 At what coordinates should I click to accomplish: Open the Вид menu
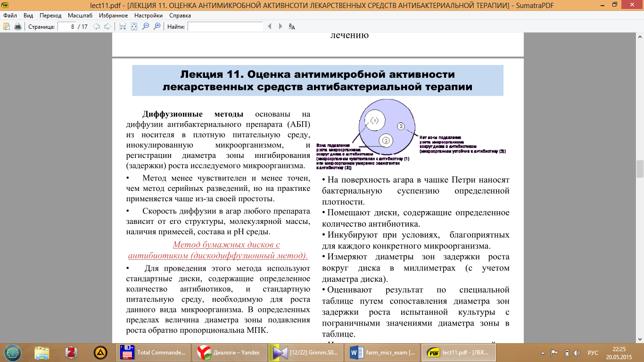[28, 16]
